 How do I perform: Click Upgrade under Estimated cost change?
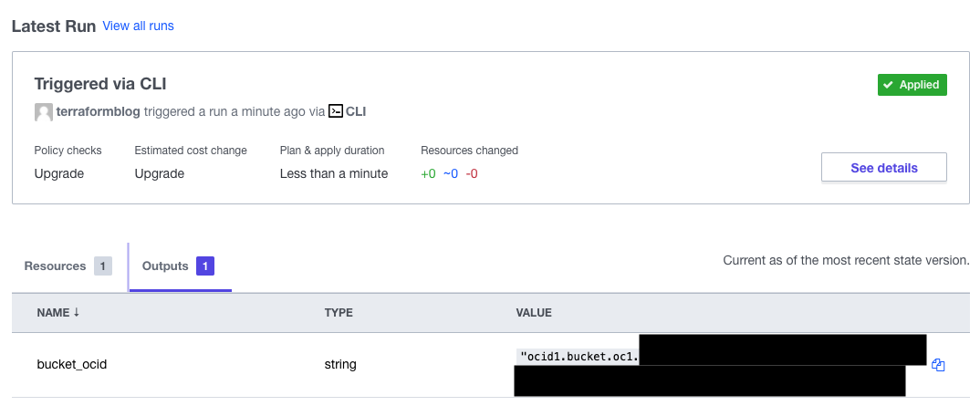tap(159, 173)
